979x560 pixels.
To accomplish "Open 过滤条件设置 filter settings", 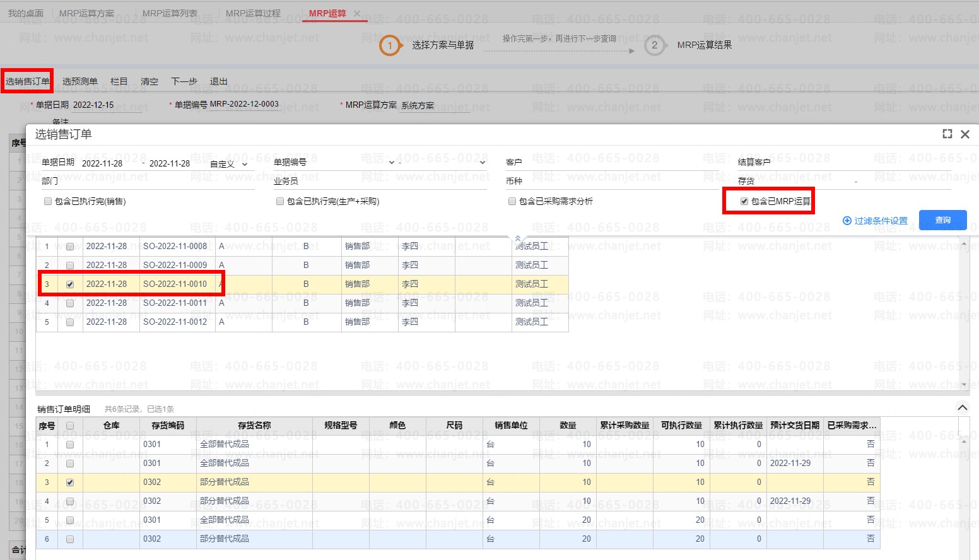I will click(875, 221).
